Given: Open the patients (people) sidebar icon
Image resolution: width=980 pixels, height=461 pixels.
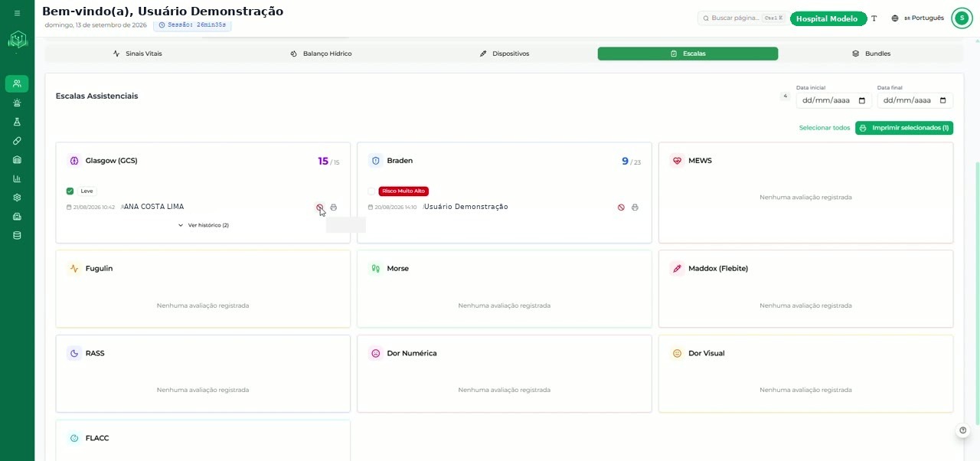Looking at the screenshot, I should click(17, 83).
